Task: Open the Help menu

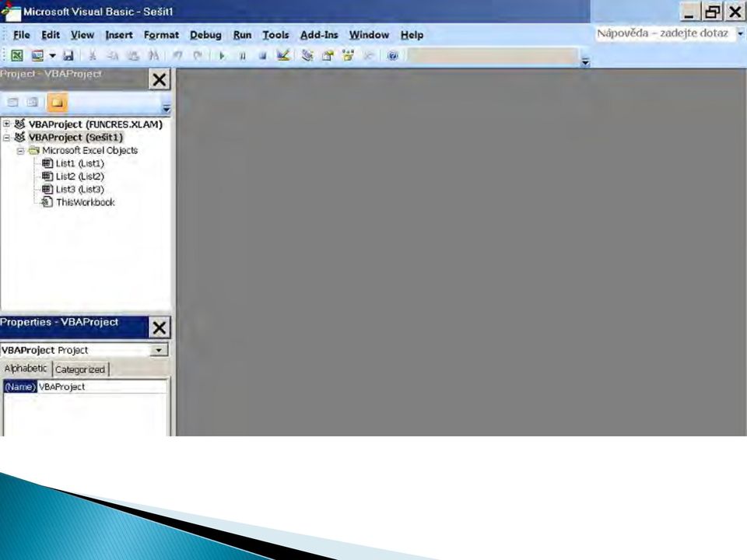Action: [412, 35]
